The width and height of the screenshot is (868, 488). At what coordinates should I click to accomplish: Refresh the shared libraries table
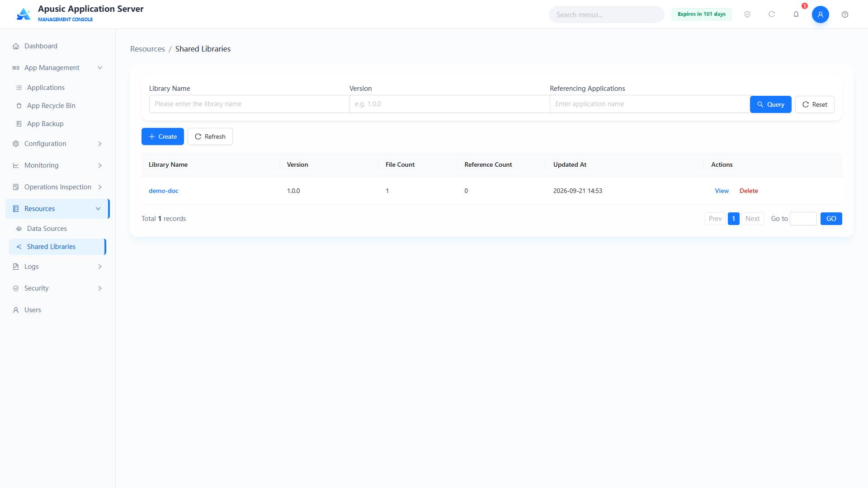coord(210,136)
